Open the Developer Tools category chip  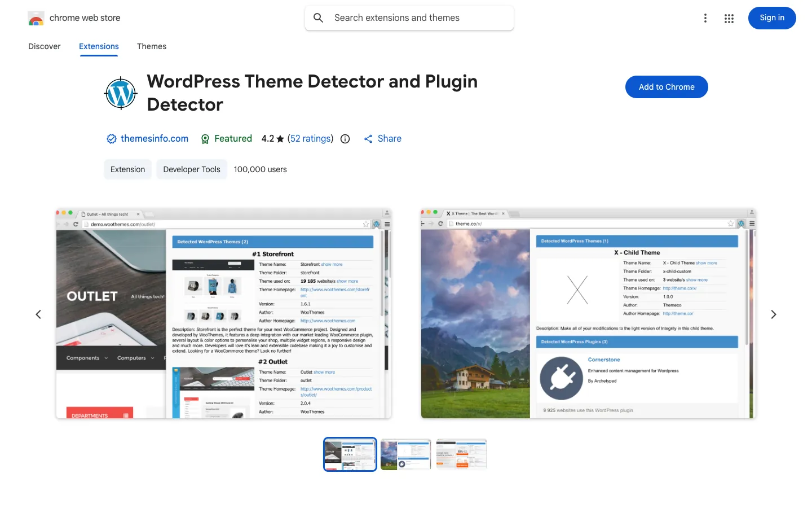coord(192,169)
